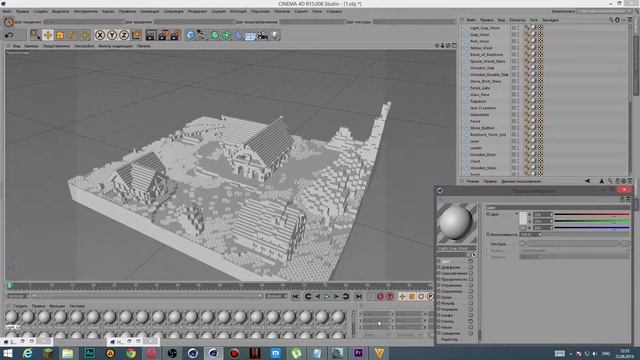This screenshot has width=640, height=360.
Task: Toggle the coordinate system icon
Action: pos(136,36)
